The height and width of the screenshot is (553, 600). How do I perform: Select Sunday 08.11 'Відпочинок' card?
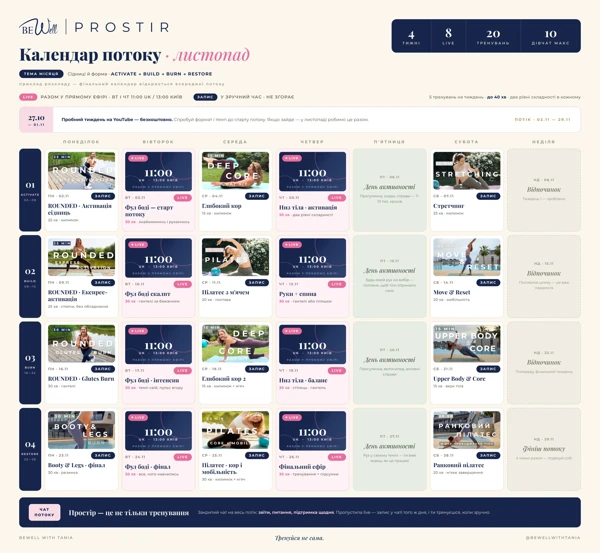[x=544, y=190]
